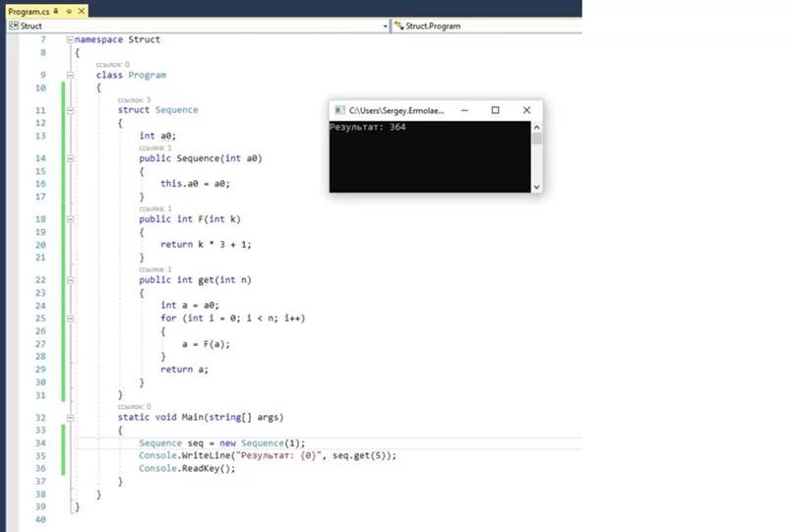Click the 'Program' class name on line 9
The image size is (787, 532).
tap(147, 76)
